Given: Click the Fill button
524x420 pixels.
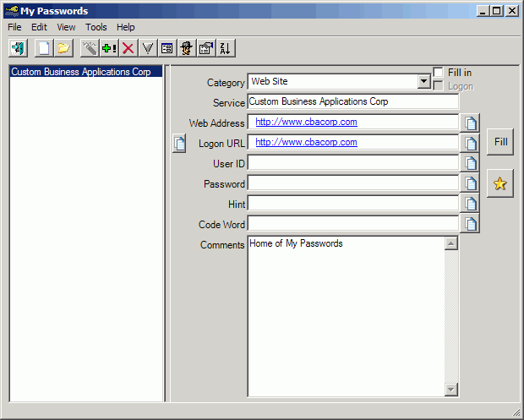Looking at the screenshot, I should 500,142.
